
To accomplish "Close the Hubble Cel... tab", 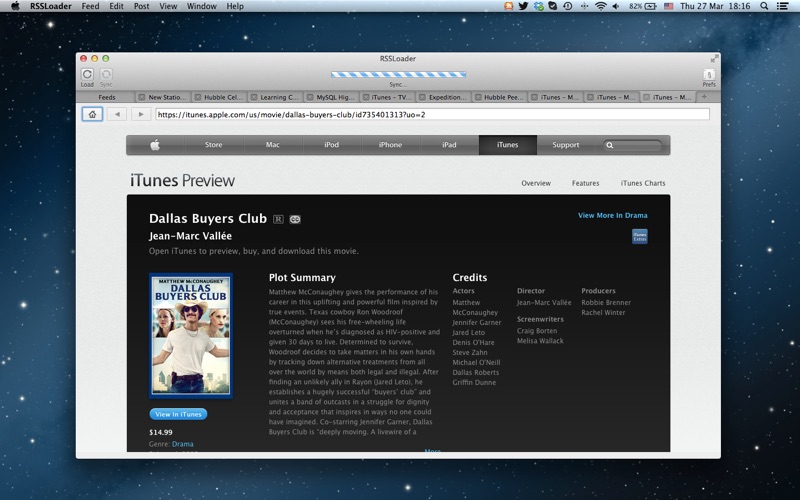I will coord(198,97).
